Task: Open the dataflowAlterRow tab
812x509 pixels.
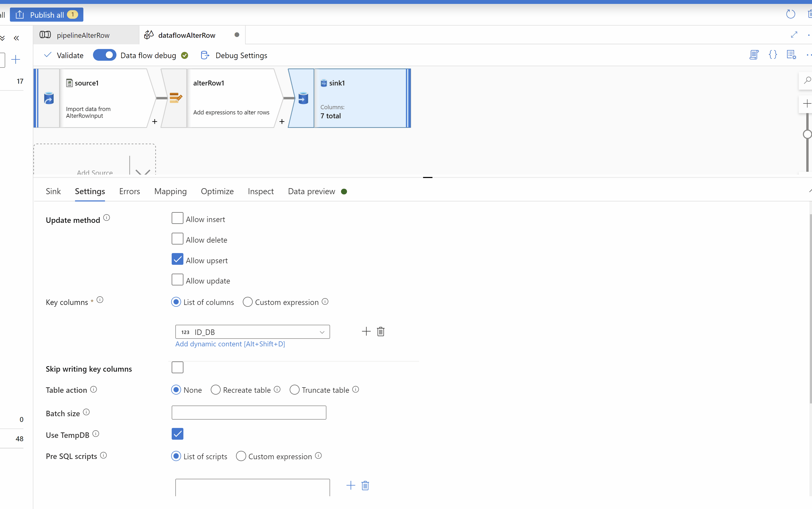Action: point(187,35)
